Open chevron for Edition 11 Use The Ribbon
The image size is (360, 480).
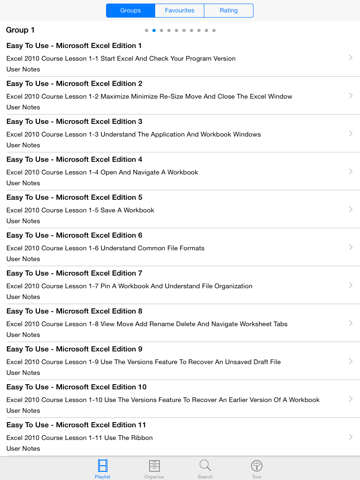pos(350,437)
